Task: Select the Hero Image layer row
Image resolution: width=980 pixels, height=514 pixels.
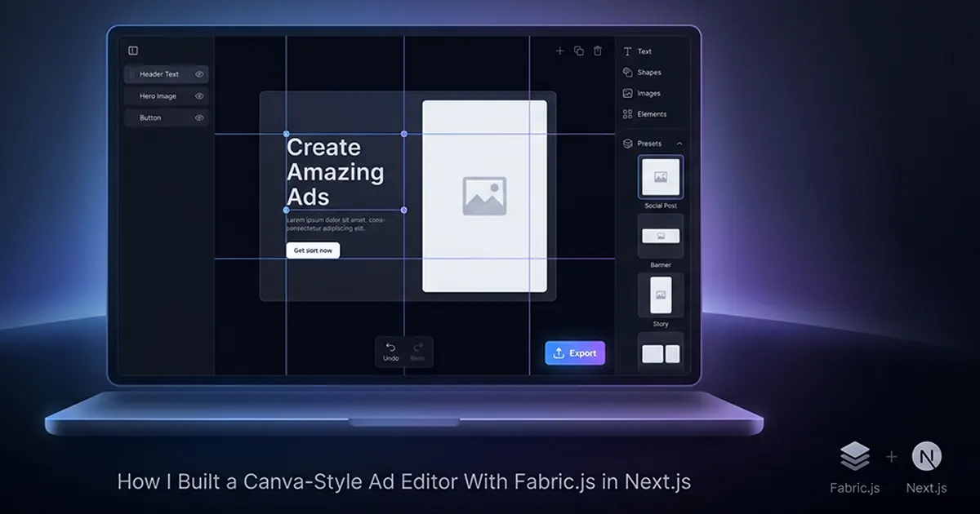Action: (x=166, y=96)
